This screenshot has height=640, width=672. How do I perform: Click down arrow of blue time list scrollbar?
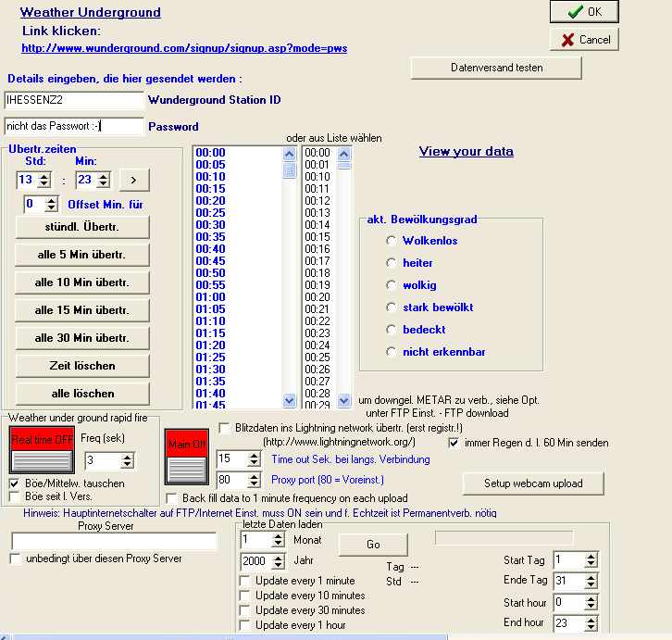point(290,401)
